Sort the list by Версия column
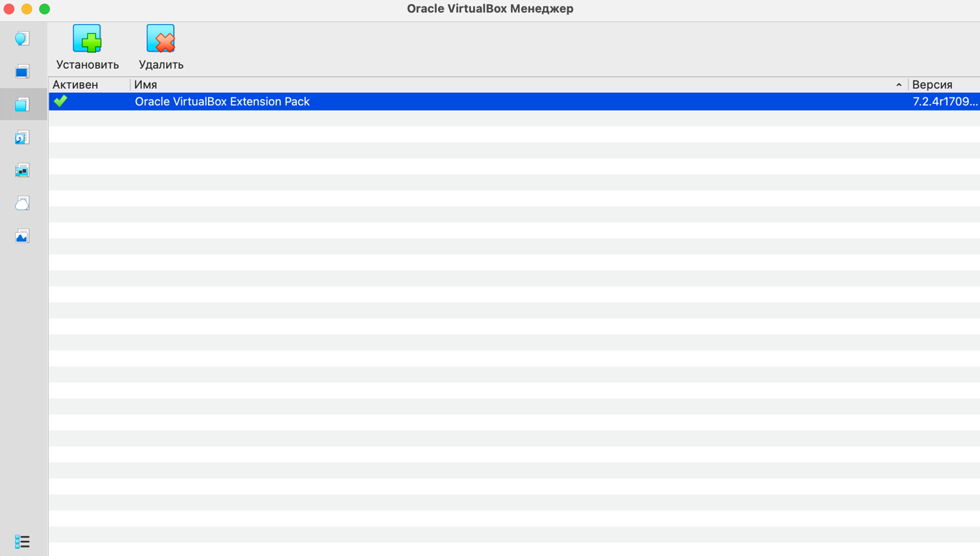980x556 pixels. click(x=932, y=85)
